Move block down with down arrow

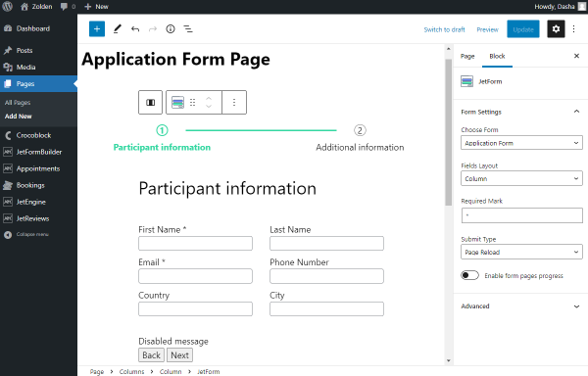tap(209, 107)
